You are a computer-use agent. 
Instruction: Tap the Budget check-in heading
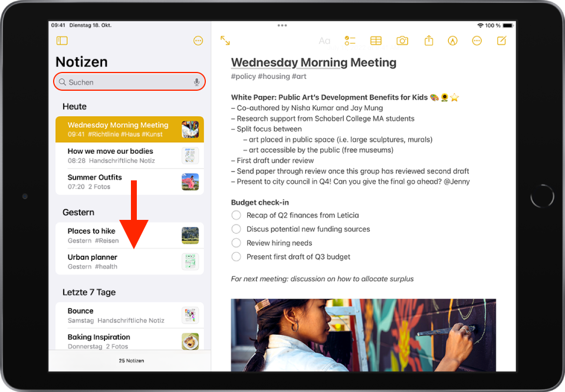point(260,203)
